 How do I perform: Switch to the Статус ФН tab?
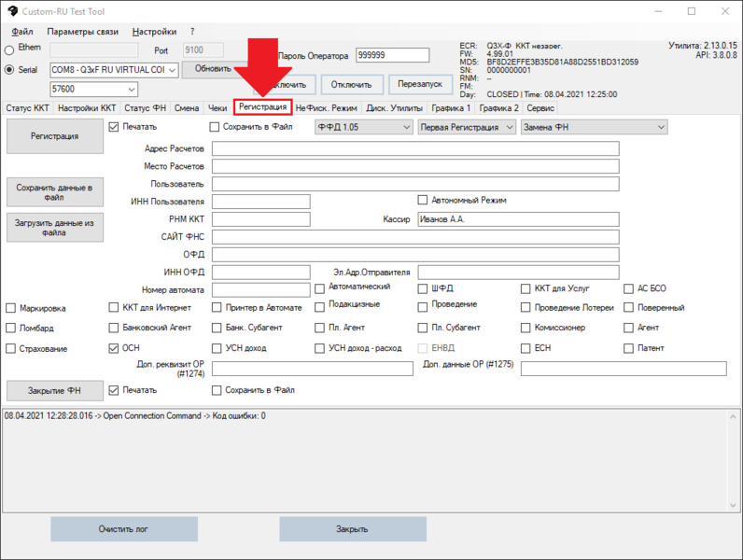[145, 108]
